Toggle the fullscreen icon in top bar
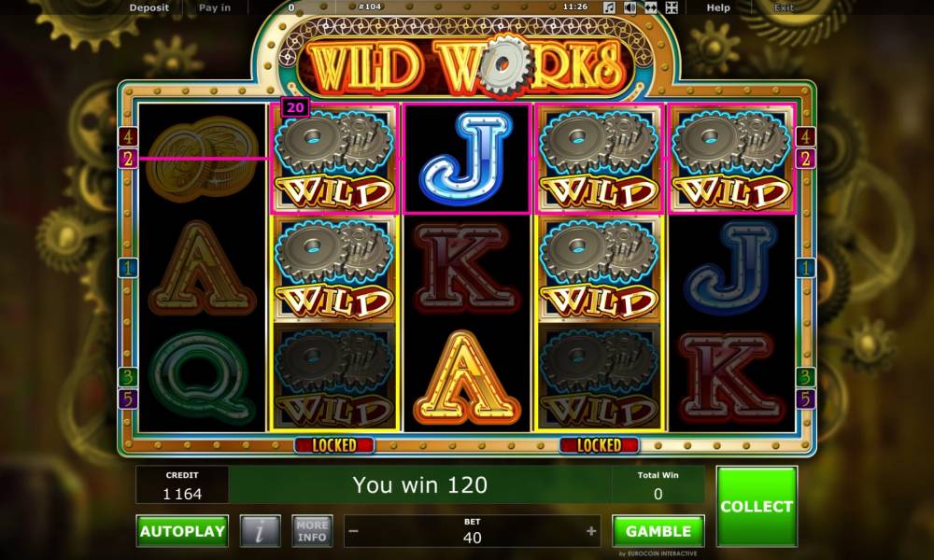The width and height of the screenshot is (934, 560). [672, 7]
